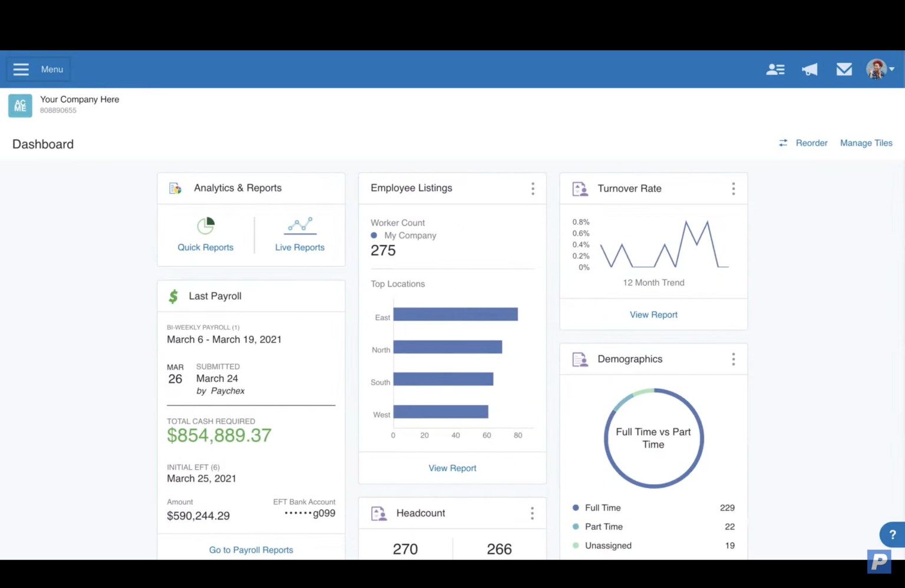The height and width of the screenshot is (588, 905).
Task: Open the Demographics three-dot menu
Action: [734, 359]
